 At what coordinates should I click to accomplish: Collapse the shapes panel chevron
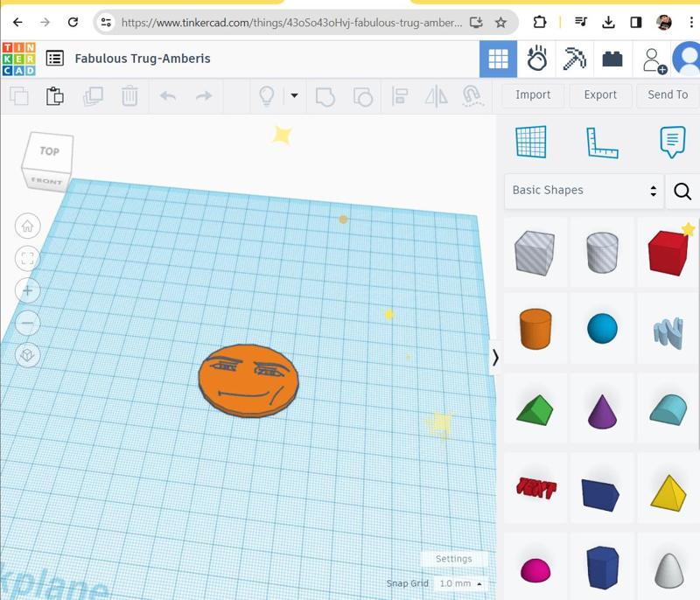tap(495, 358)
